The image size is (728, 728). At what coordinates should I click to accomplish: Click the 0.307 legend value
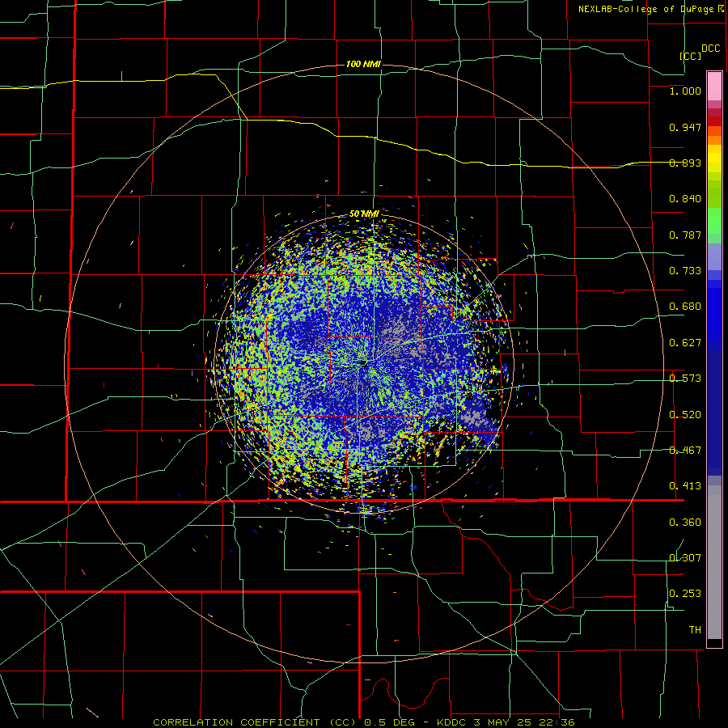coord(685,558)
